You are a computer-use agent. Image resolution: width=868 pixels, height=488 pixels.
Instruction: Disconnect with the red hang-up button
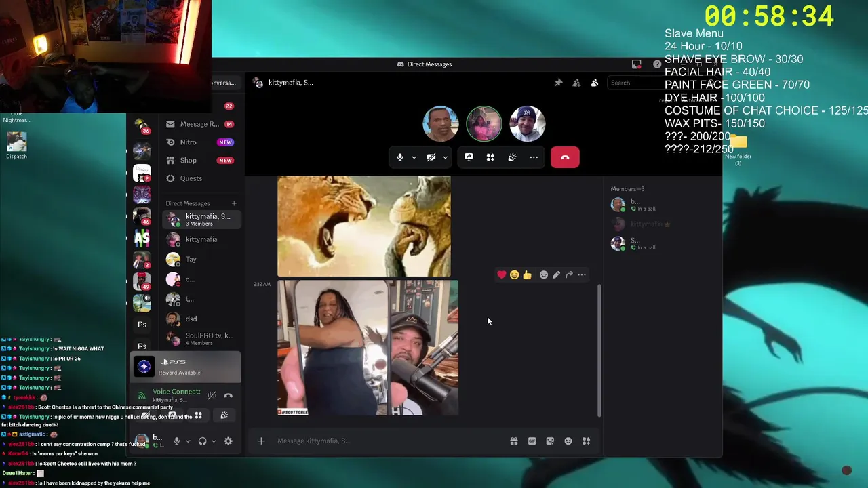(565, 157)
